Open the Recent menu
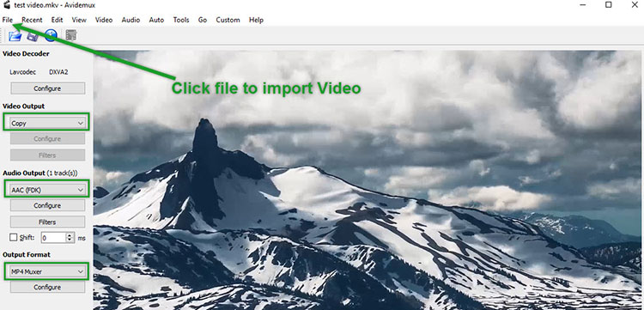Image resolution: width=644 pixels, height=310 pixels. click(x=32, y=20)
